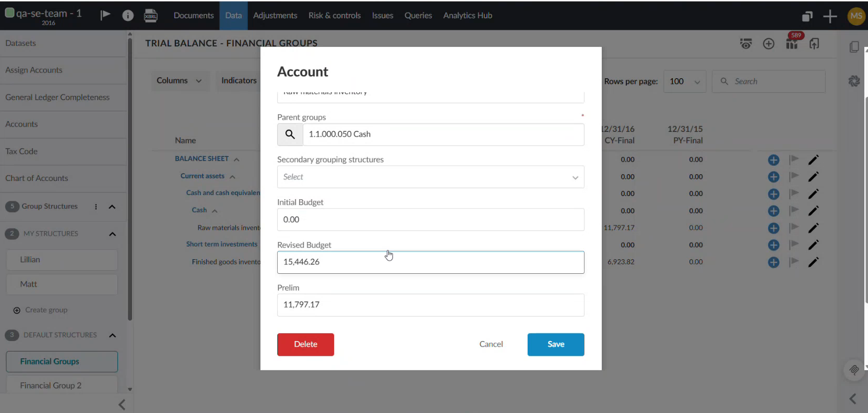
Task: Open the Documents menu
Action: click(x=194, y=16)
